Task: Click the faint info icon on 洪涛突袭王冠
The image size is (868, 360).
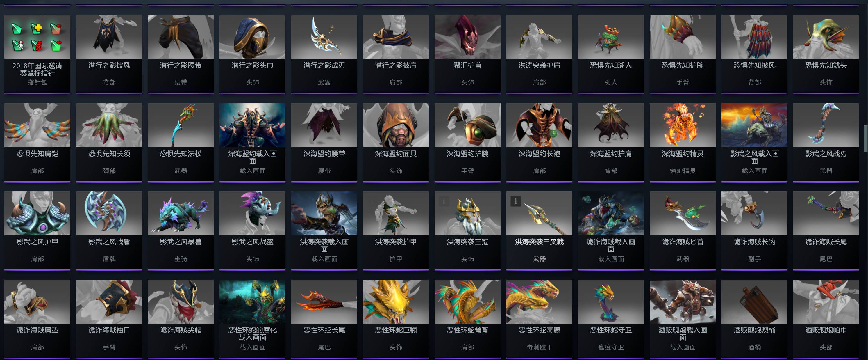Action: (443, 201)
